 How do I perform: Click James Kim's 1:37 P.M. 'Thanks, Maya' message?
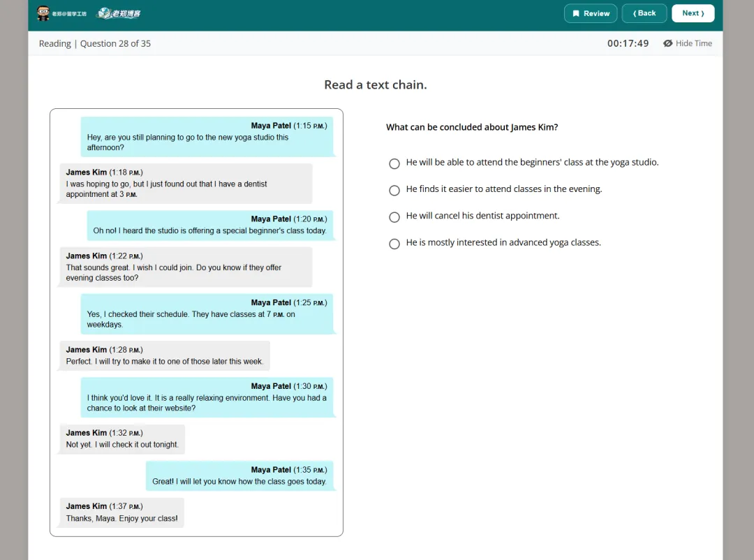(121, 513)
